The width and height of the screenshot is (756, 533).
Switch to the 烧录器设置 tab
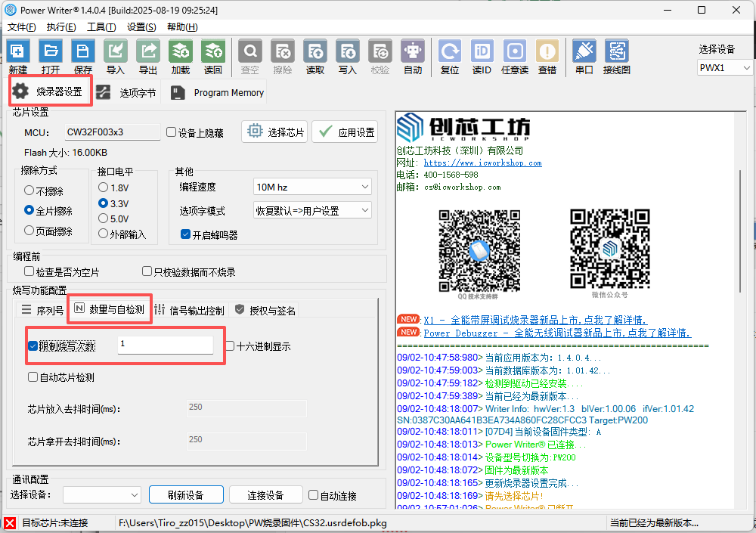tap(50, 91)
